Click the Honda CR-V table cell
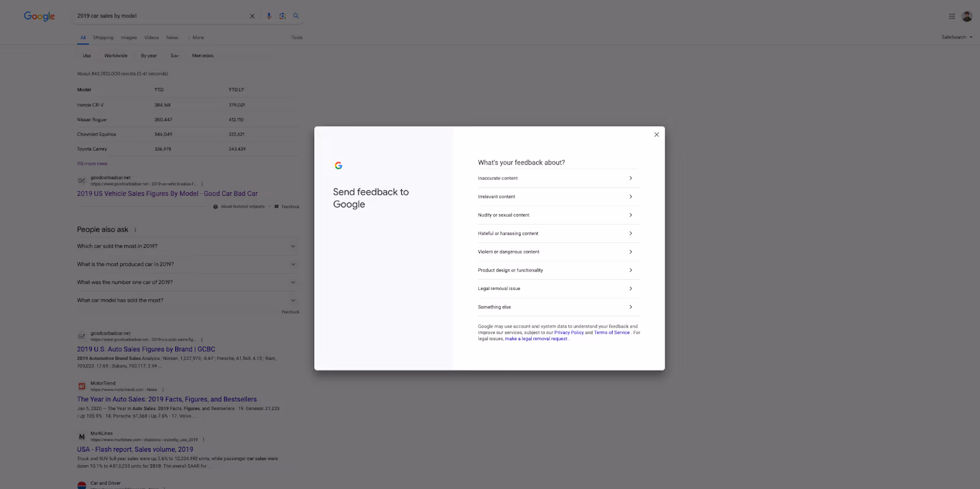Viewport: 980px width, 489px height. [90, 105]
